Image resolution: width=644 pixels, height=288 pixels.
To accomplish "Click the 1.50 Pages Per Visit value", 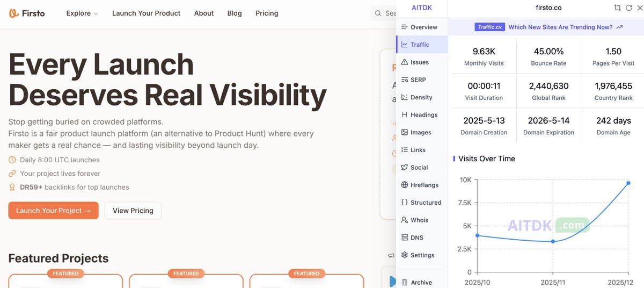I will tap(613, 52).
